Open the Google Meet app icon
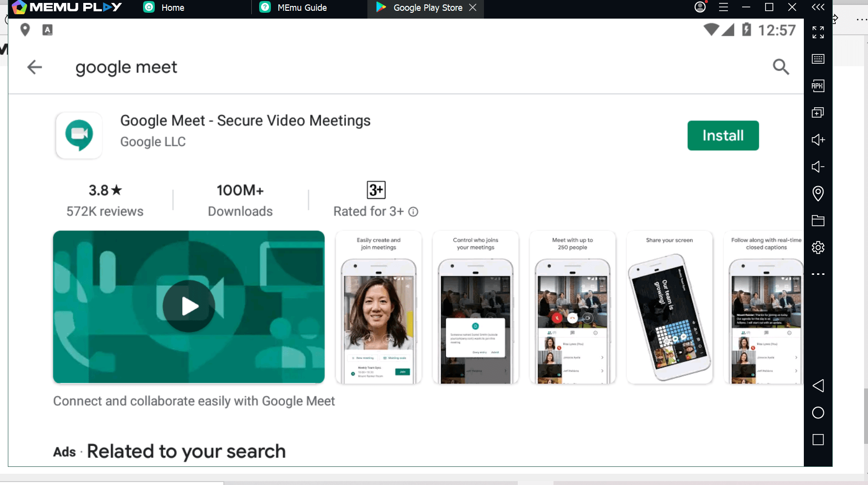The width and height of the screenshot is (868, 485). (79, 135)
